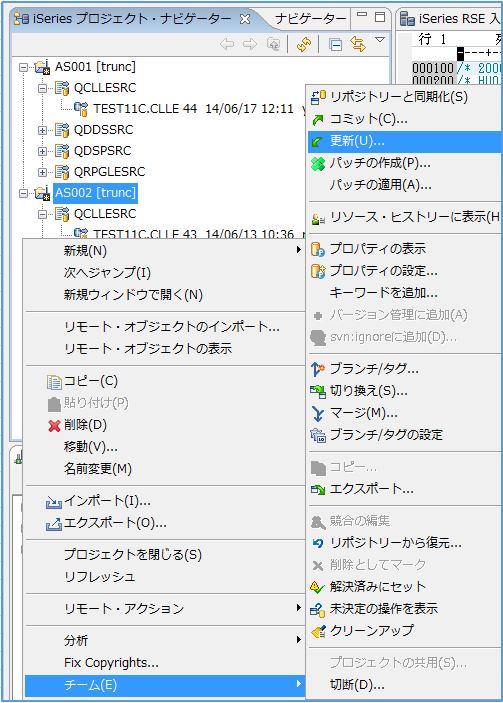The height and width of the screenshot is (703, 503).
Task: Collapse the AS001 [trunc] project node
Action: (x=23, y=67)
